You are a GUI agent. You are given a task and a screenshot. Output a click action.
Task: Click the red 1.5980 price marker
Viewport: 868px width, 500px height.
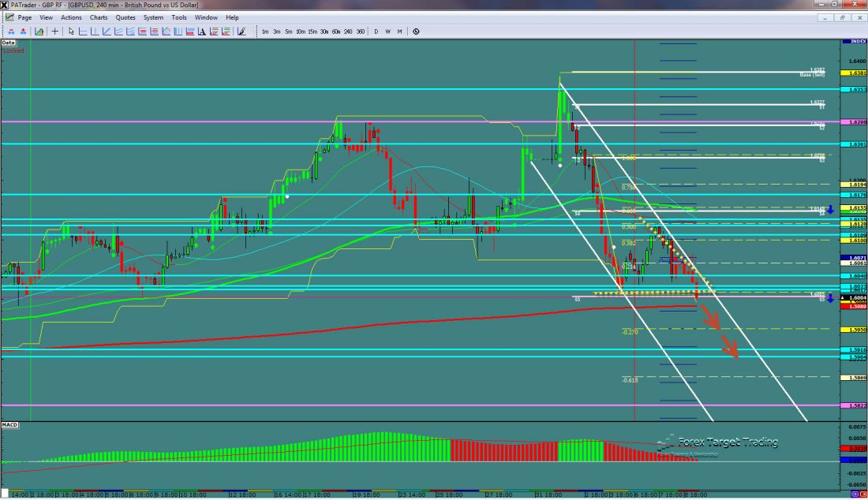tap(854, 306)
